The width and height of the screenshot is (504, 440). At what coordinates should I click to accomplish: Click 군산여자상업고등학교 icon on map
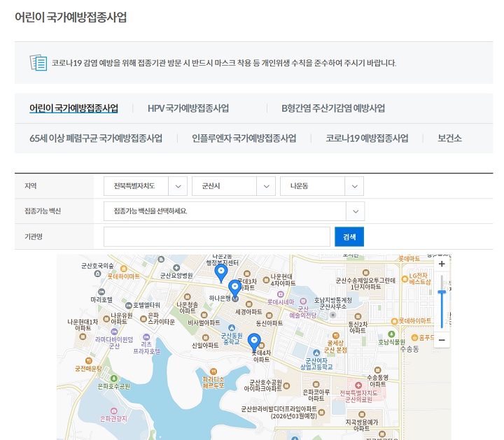click(316, 353)
